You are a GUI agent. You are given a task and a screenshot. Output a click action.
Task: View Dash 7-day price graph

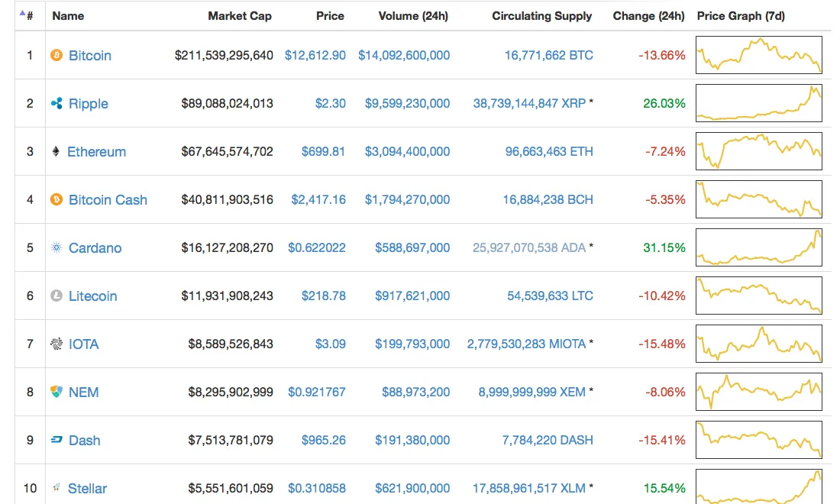(x=758, y=440)
